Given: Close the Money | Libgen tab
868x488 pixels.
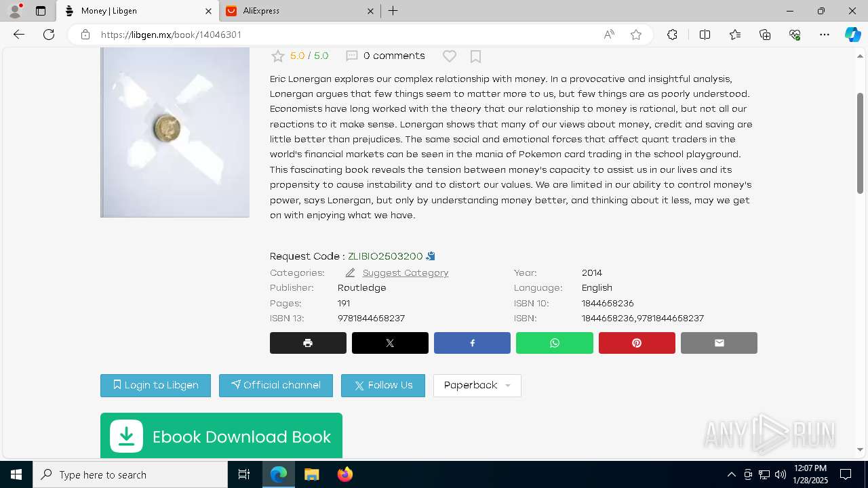Looking at the screenshot, I should pyautogui.click(x=208, y=11).
